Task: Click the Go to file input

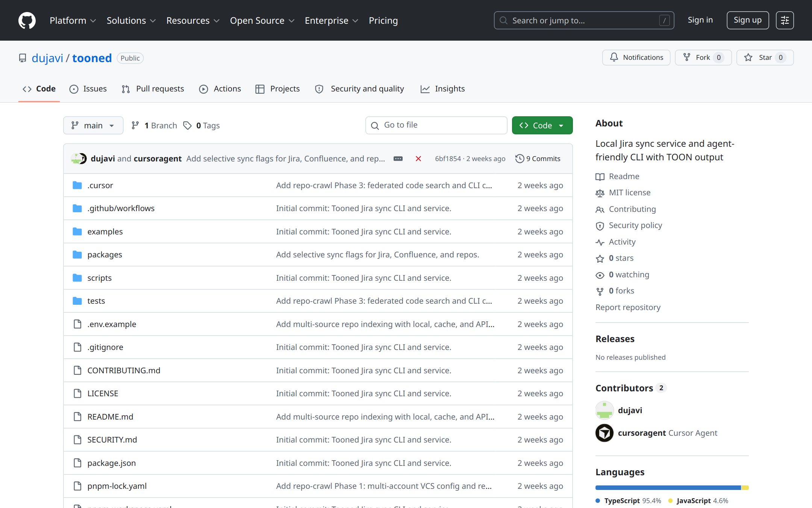Action: [x=436, y=125]
